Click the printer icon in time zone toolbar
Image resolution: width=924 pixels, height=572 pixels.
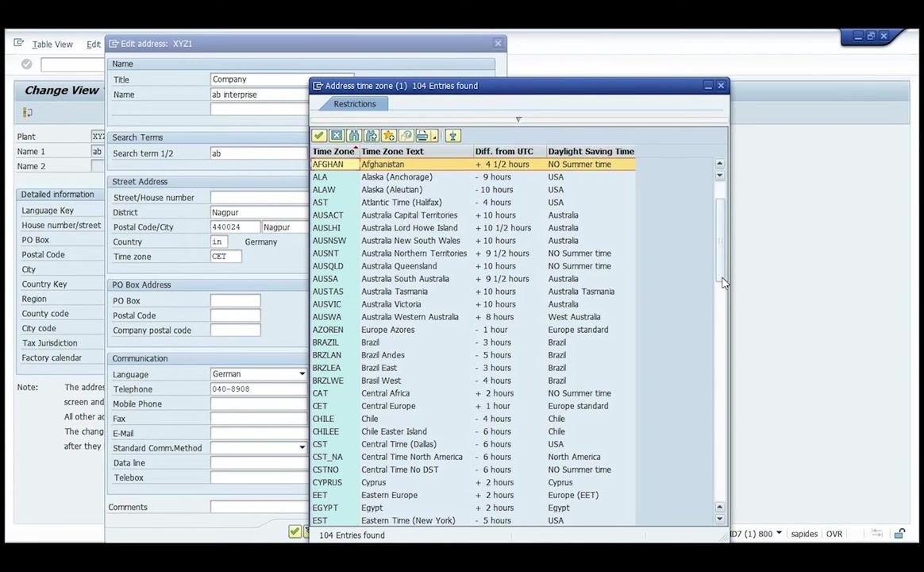tap(422, 136)
